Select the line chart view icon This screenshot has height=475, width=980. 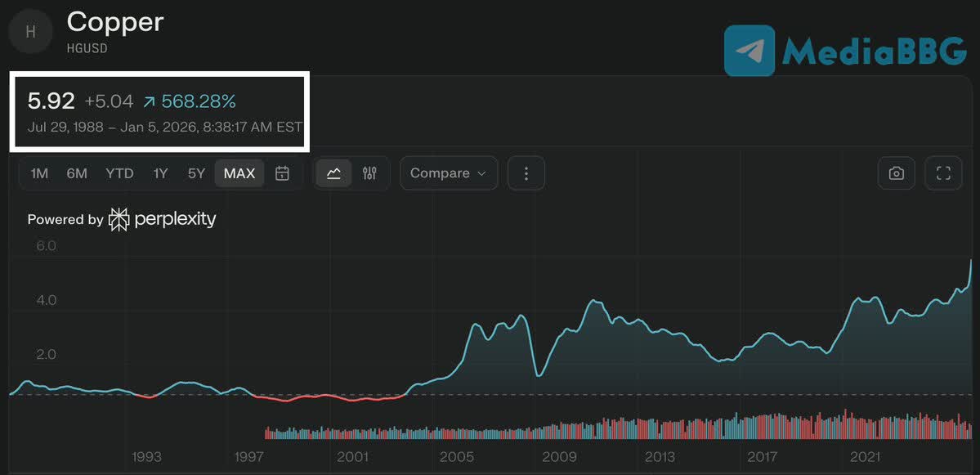[x=333, y=173]
